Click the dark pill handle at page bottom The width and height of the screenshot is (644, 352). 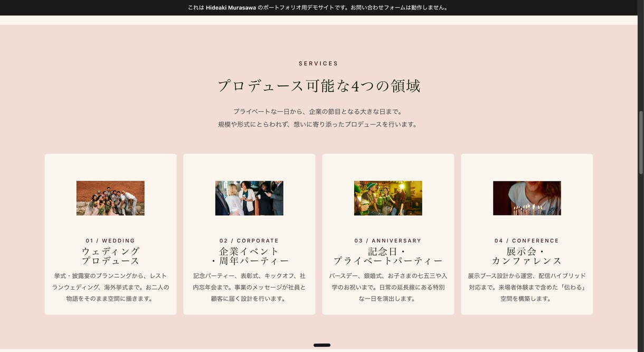pyautogui.click(x=322, y=345)
